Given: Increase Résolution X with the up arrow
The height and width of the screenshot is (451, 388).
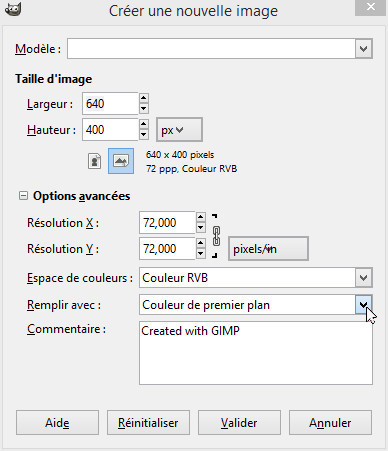Looking at the screenshot, I should tap(200, 217).
